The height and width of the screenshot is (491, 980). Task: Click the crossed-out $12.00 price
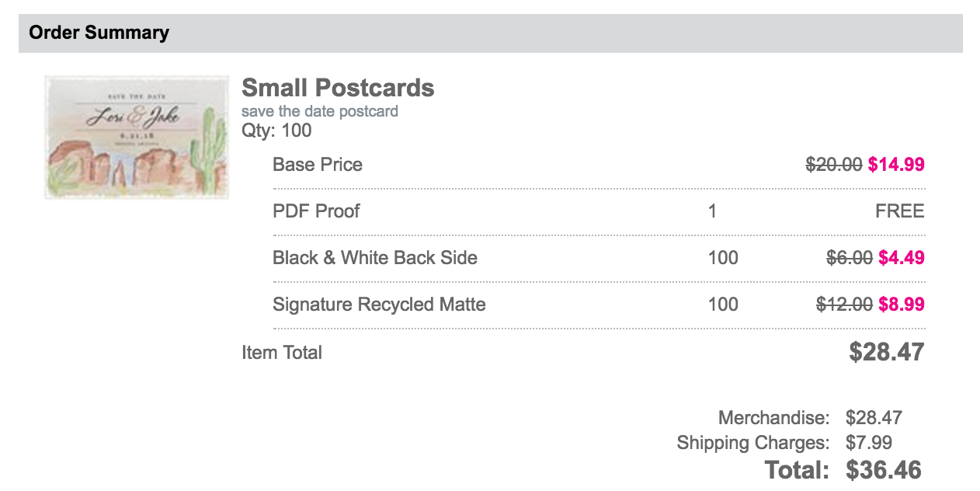click(x=844, y=305)
